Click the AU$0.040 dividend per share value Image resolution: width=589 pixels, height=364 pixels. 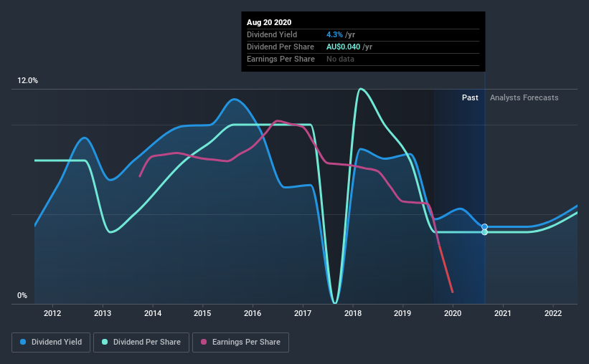click(x=343, y=47)
